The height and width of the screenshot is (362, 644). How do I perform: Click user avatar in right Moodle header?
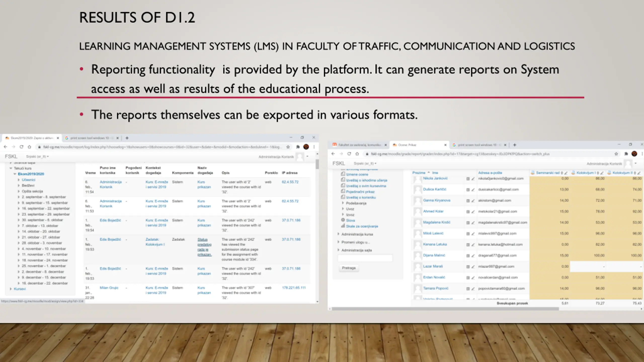(x=628, y=164)
